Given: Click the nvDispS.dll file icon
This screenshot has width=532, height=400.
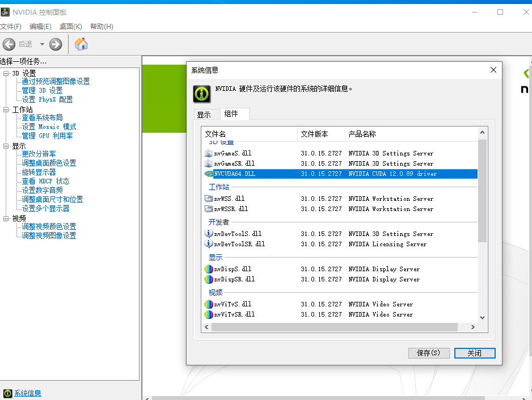Looking at the screenshot, I should pos(209,269).
